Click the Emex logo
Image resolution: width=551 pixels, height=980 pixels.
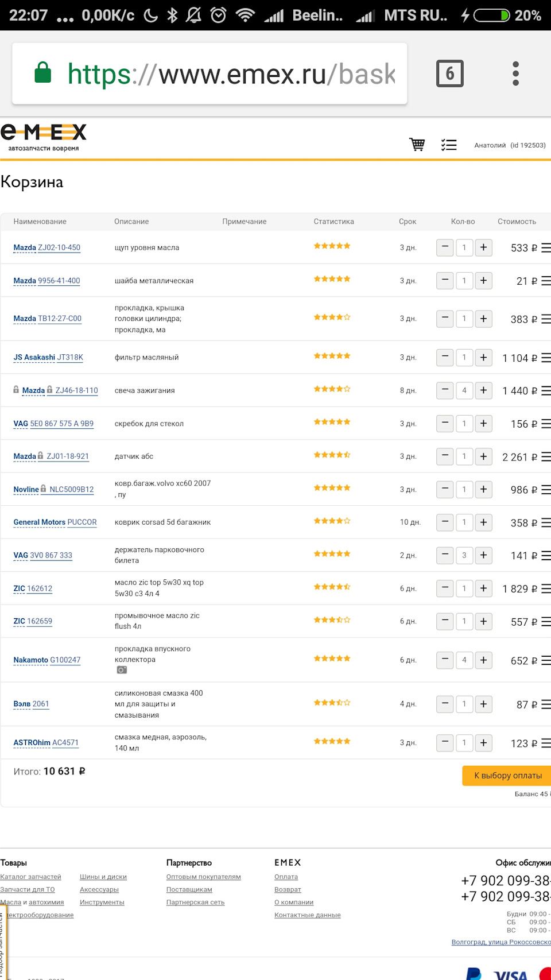[44, 137]
